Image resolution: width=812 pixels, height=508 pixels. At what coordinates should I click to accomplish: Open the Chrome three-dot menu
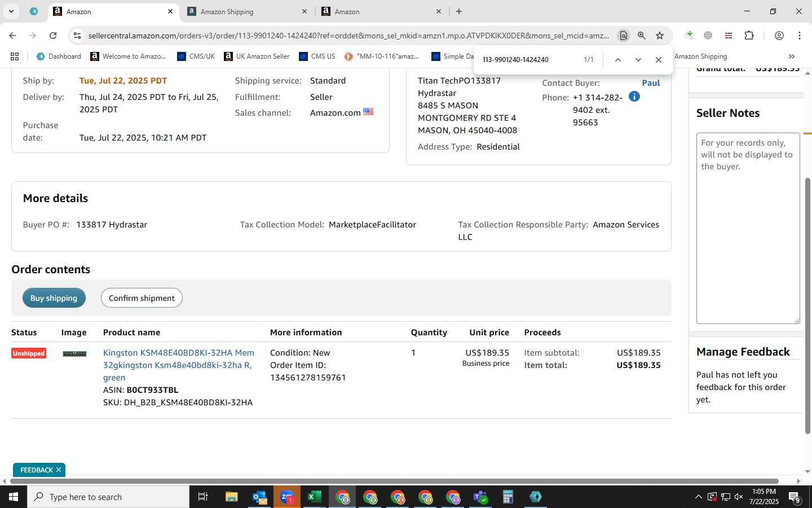tap(800, 36)
